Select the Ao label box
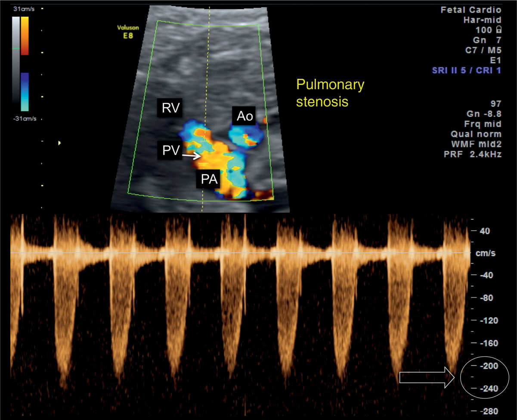517x420 pixels. click(245, 115)
